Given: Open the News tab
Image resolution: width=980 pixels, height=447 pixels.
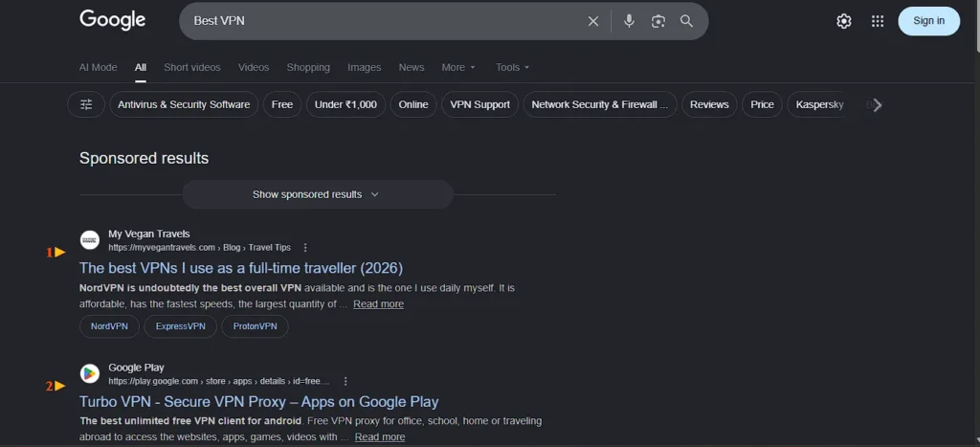Looking at the screenshot, I should click(412, 68).
